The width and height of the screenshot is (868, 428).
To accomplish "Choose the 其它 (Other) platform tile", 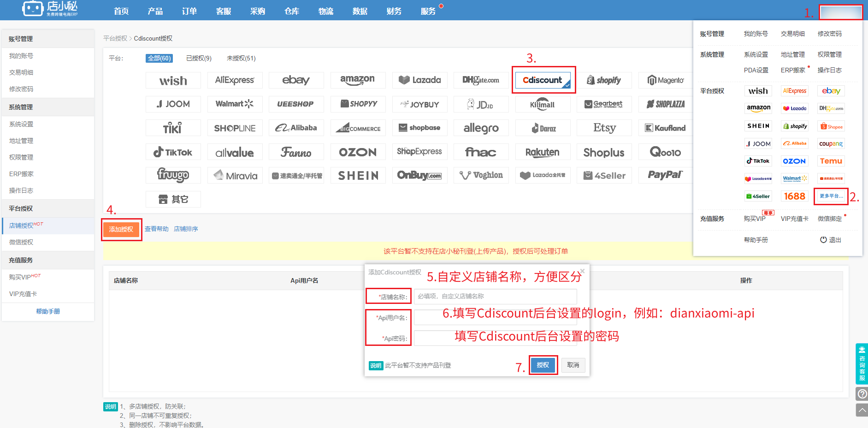I will (173, 199).
